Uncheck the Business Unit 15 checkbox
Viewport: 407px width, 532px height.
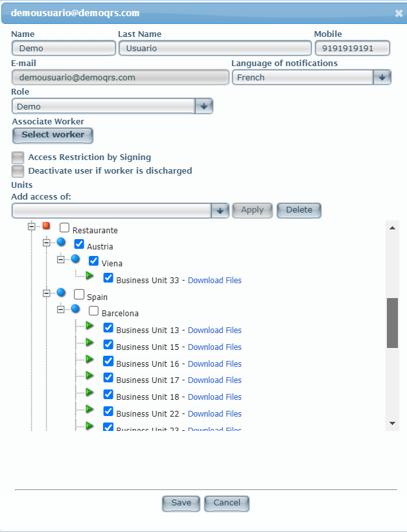[x=108, y=345]
